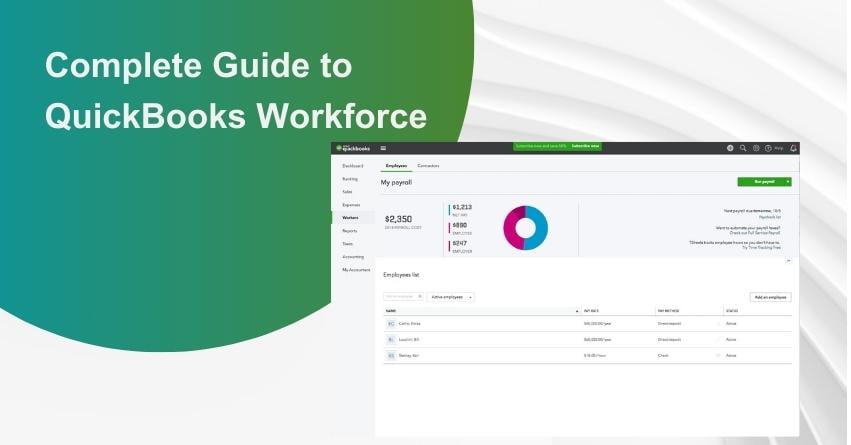Open third employee name in list

409,356
